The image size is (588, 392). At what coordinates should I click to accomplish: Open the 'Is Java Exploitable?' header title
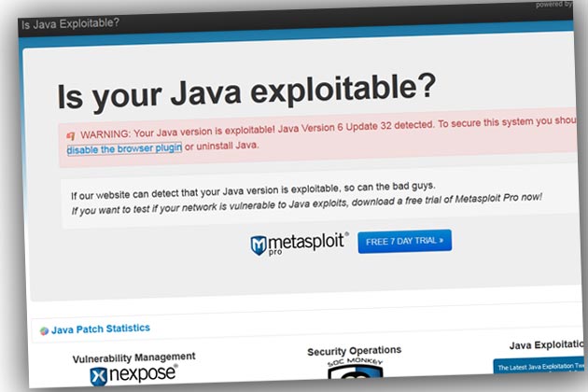[70, 24]
